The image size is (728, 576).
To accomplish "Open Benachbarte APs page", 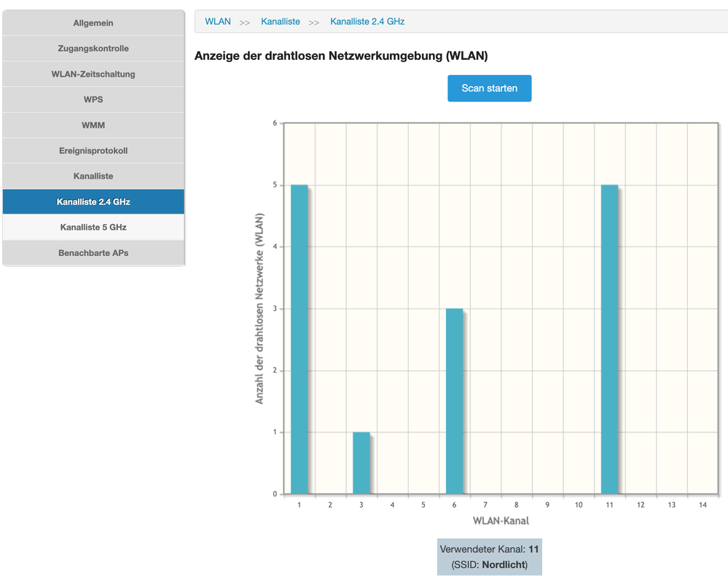I will 93,253.
